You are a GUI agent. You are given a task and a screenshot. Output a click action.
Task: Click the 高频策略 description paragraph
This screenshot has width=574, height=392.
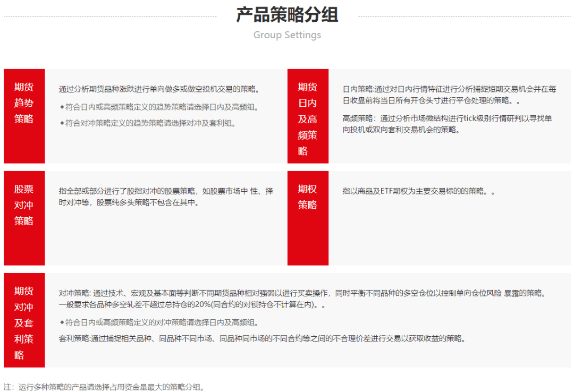tap(448, 124)
